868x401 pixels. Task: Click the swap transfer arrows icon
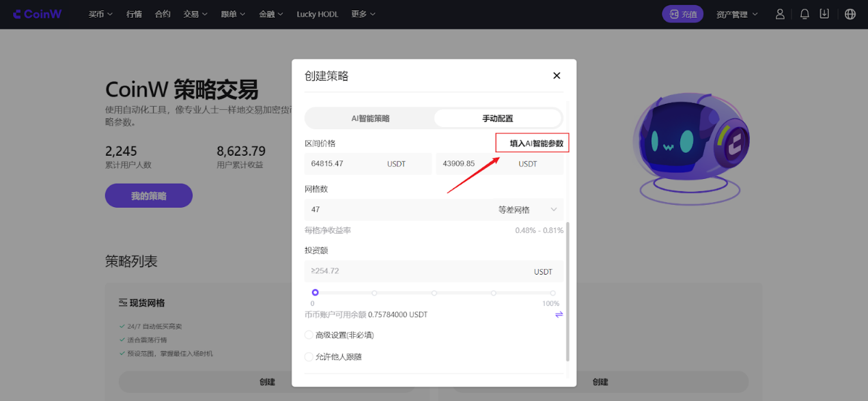[559, 314]
